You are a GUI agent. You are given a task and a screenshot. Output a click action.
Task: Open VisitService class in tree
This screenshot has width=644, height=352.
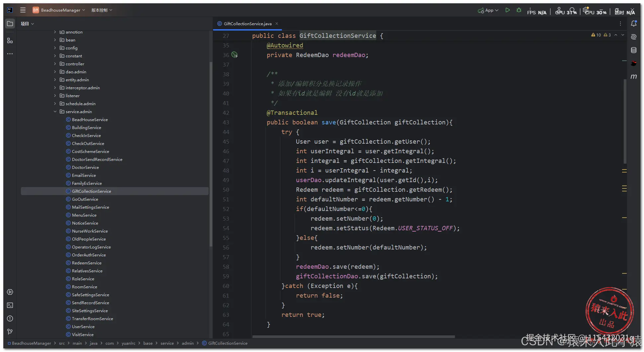coord(83,334)
